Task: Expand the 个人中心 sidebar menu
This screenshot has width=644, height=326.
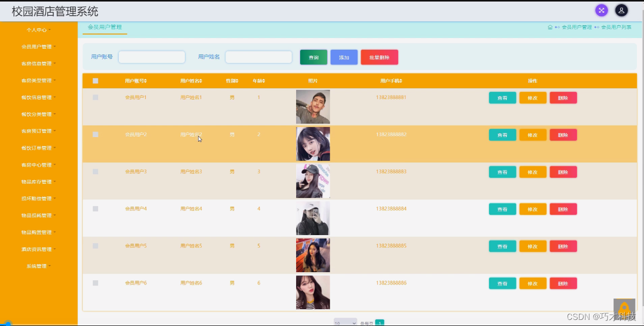Action: click(39, 30)
